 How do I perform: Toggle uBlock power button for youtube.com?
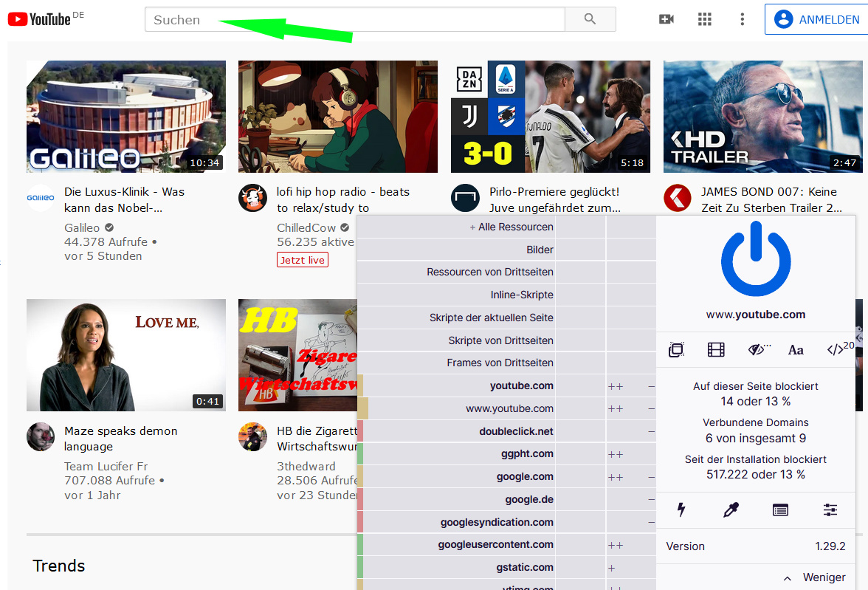click(756, 258)
